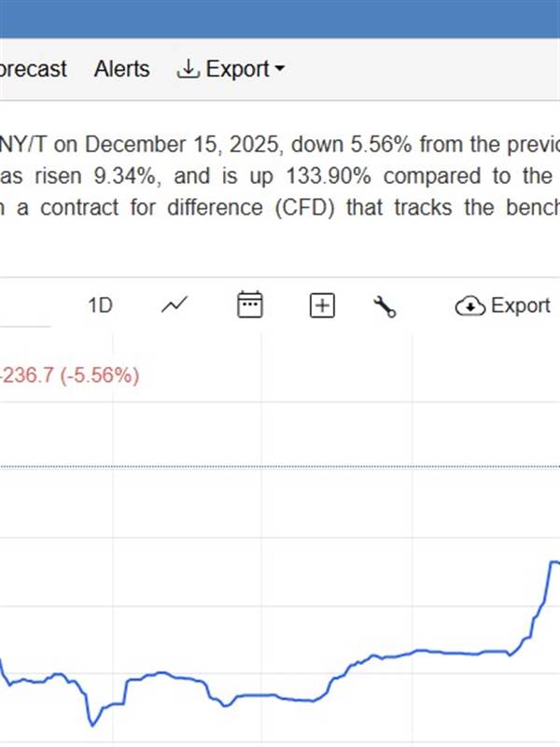The height and width of the screenshot is (747, 560).
Task: Click the chart line's lowest dip
Action: click(x=92, y=723)
